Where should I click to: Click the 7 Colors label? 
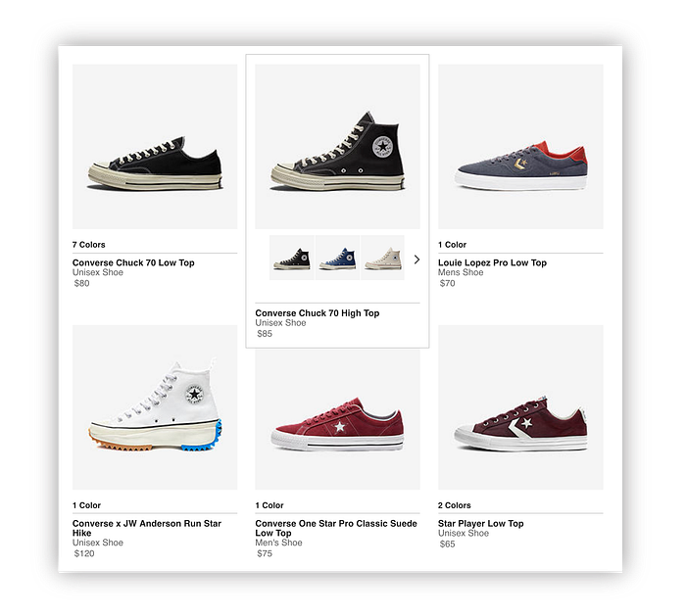[x=89, y=245]
